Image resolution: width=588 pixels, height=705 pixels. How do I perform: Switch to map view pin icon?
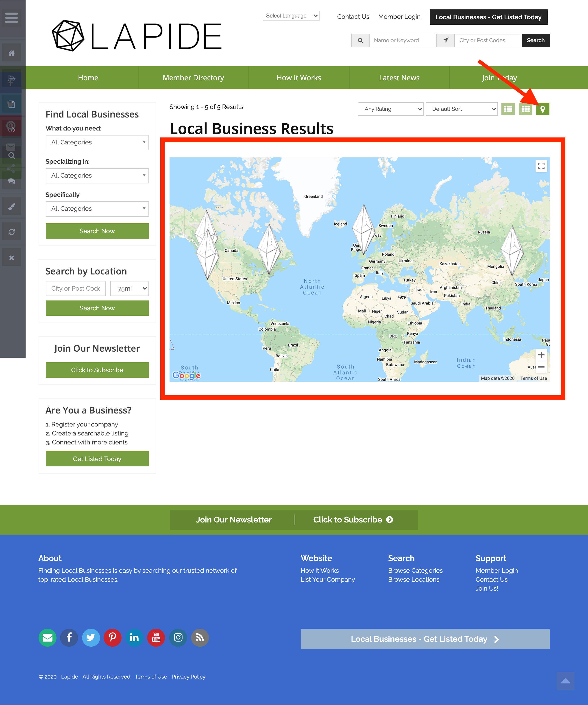tap(542, 109)
